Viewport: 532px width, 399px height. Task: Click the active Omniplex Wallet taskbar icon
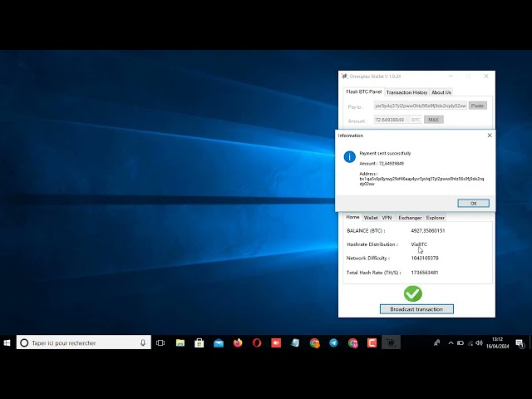click(392, 343)
